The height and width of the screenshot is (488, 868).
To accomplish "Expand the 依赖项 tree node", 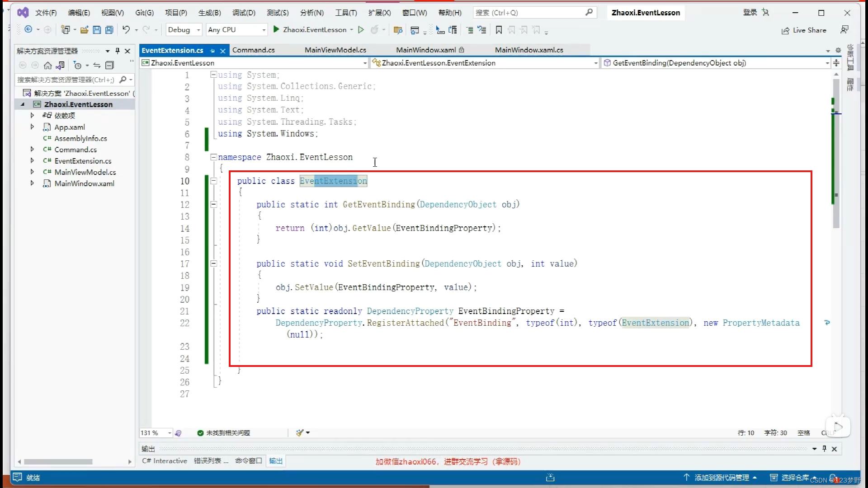I will (32, 115).
